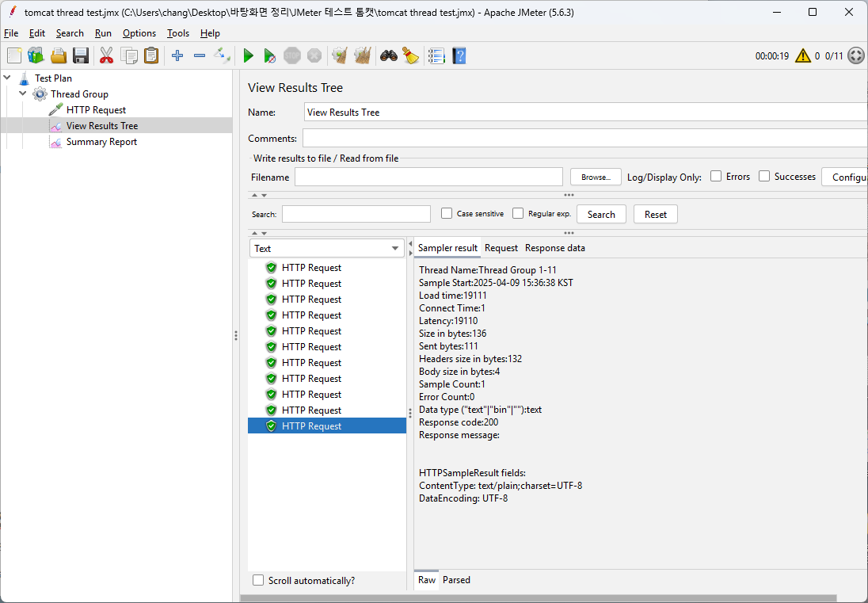Click the Toggle enable/disable arrow icon
Screen dimensions: 868x603
222,55
